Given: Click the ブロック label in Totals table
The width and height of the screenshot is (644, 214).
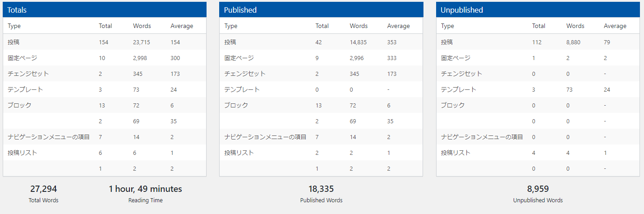Looking at the screenshot, I should click(x=20, y=105).
